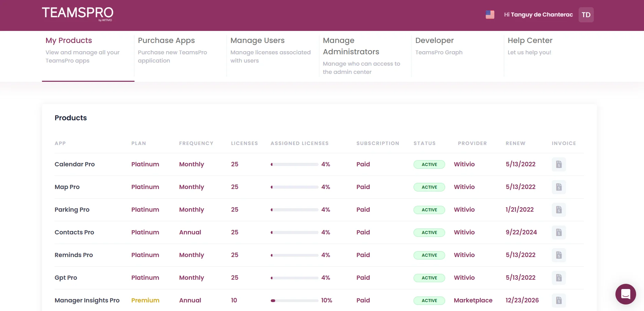Click the Products section heading
The width and height of the screenshot is (644, 311).
(71, 118)
